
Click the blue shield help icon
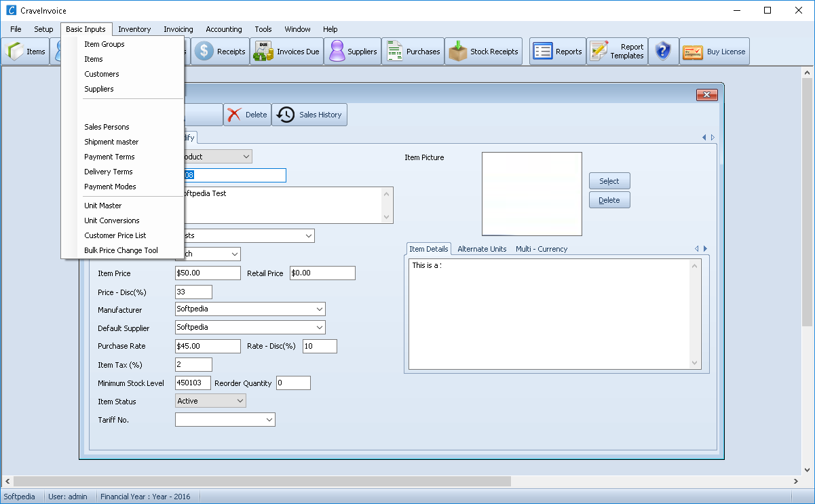coord(663,52)
